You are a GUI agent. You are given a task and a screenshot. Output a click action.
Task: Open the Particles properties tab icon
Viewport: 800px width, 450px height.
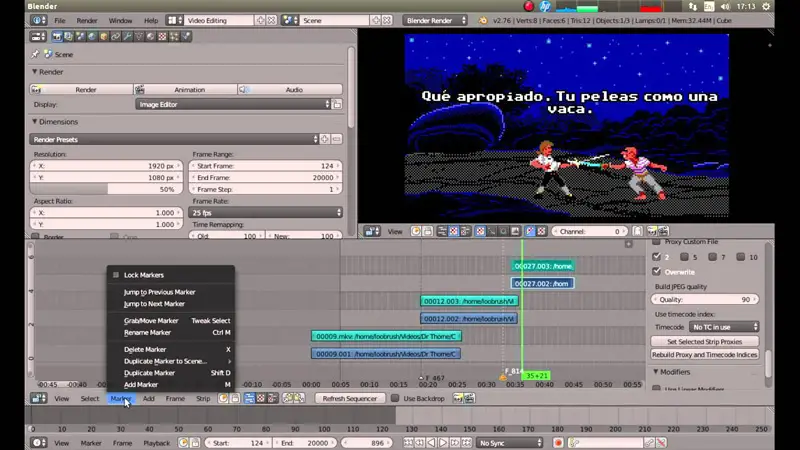pyautogui.click(x=174, y=37)
